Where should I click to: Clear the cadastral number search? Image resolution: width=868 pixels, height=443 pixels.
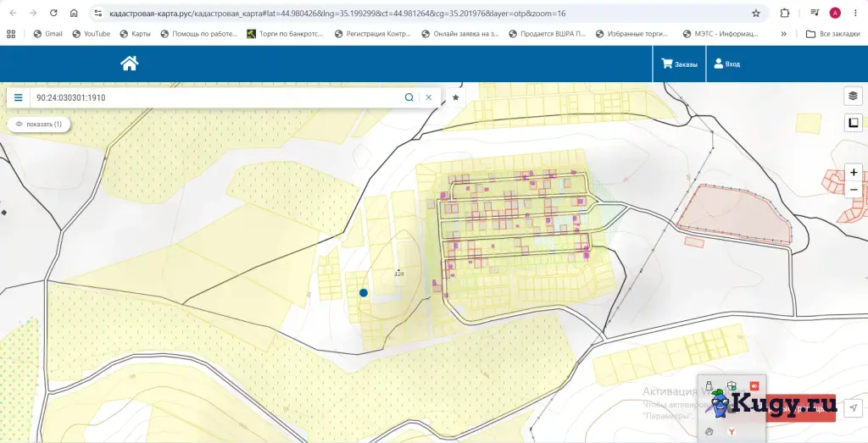(428, 97)
